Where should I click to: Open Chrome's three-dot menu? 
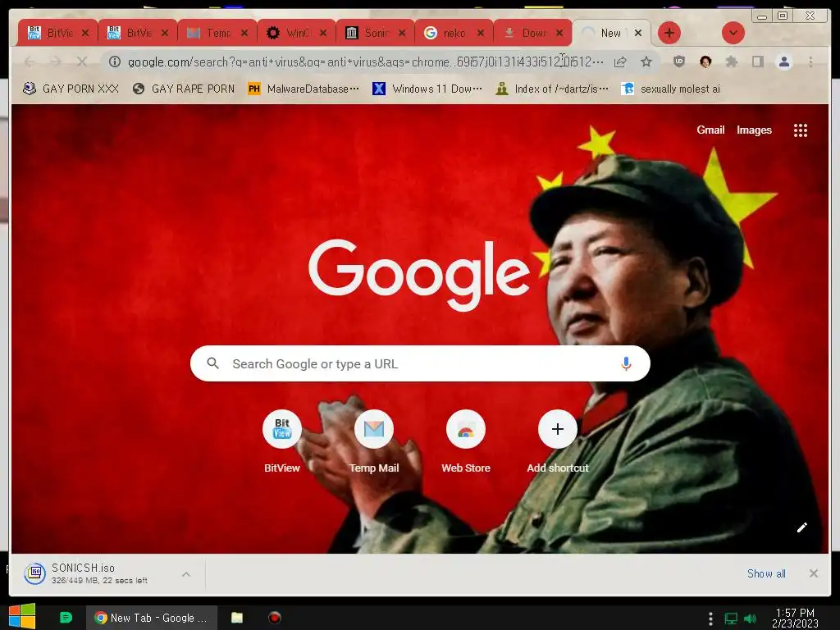(810, 62)
